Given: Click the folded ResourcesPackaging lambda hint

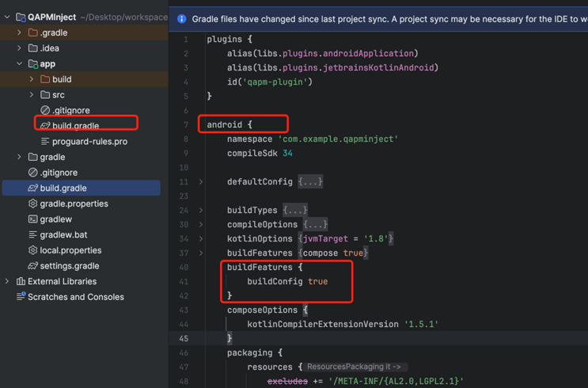Looking at the screenshot, I should (x=353, y=367).
